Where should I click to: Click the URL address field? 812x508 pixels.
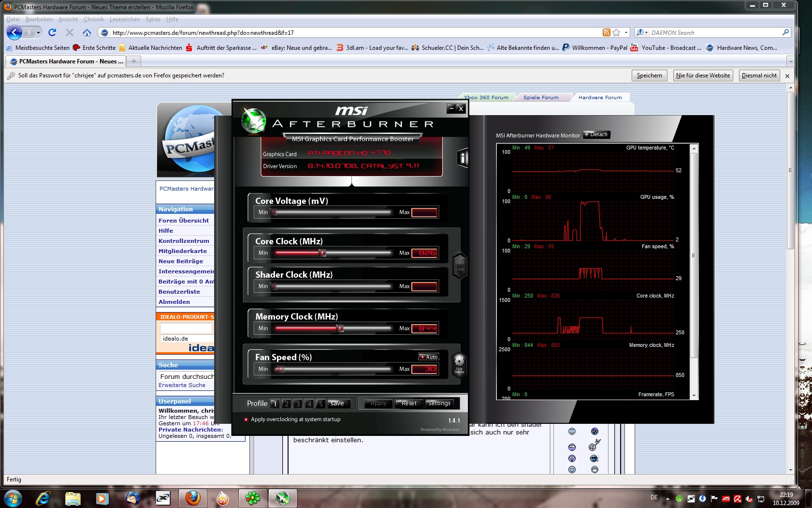(x=356, y=32)
